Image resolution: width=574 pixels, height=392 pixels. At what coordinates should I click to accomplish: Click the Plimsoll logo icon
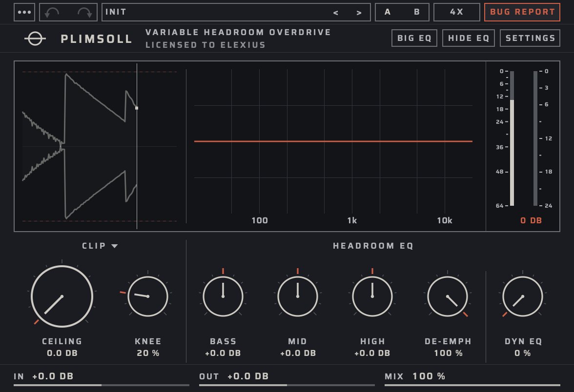[35, 39]
